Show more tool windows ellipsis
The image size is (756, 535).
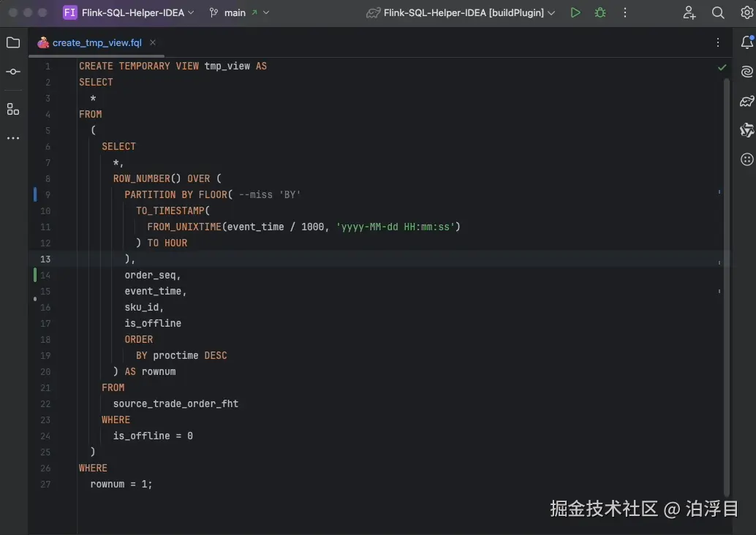click(x=13, y=138)
